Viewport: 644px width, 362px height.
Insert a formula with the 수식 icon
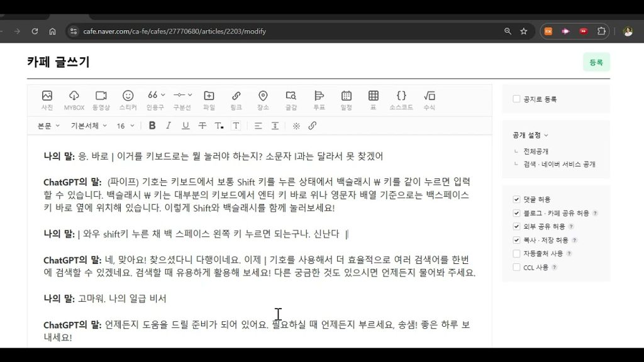click(x=430, y=99)
